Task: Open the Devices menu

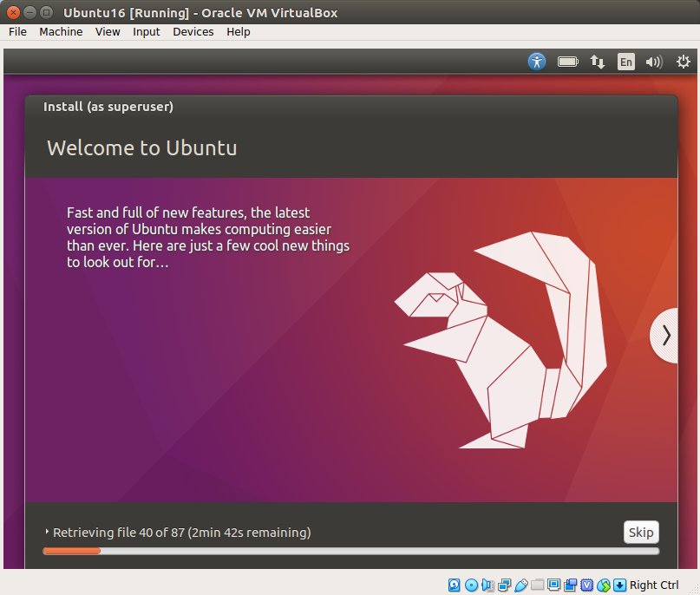Action: click(x=193, y=32)
